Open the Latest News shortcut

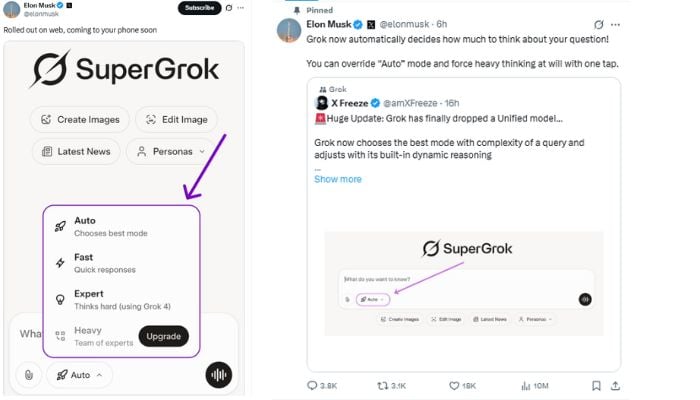pos(76,151)
